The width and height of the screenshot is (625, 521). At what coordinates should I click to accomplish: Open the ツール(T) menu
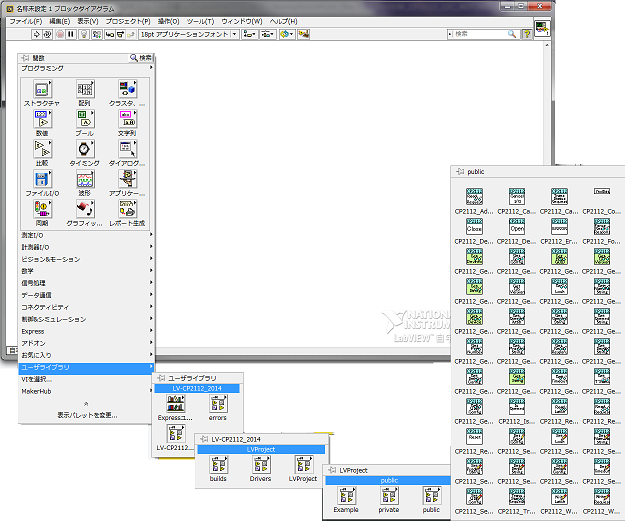tap(200, 22)
